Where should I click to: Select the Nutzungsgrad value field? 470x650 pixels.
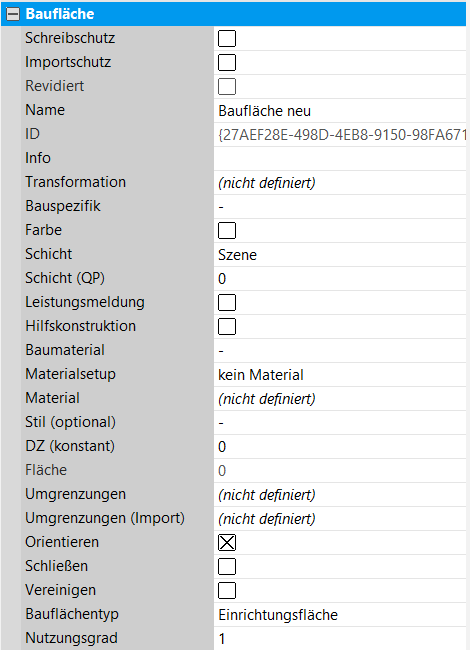click(x=340, y=639)
